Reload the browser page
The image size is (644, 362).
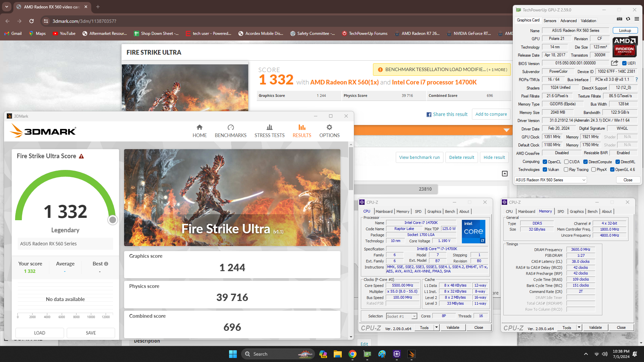(32, 21)
